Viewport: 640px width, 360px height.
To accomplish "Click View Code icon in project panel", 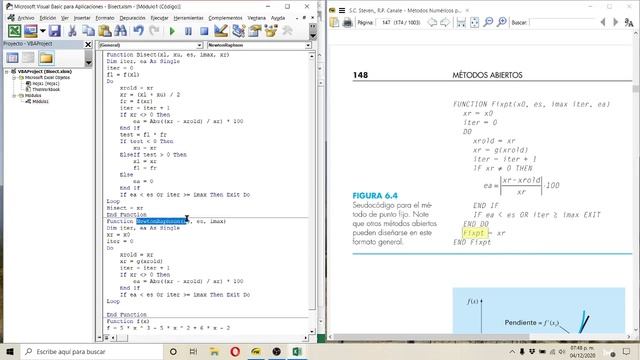I will pyautogui.click(x=12, y=58).
